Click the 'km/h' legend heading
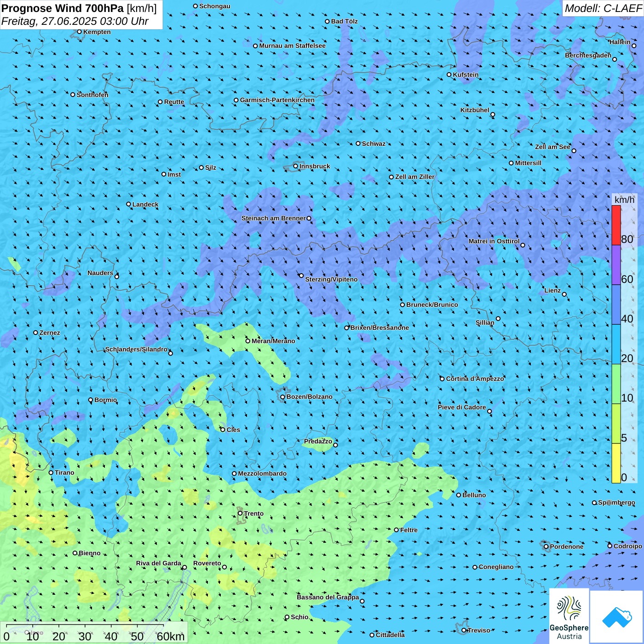Viewport: 644px width, 644px height. click(x=624, y=200)
